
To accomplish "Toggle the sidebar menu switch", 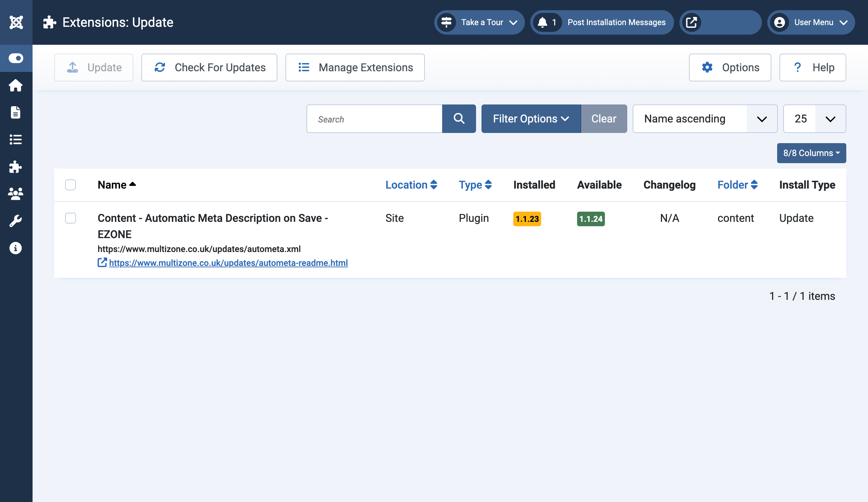I will click(x=16, y=58).
